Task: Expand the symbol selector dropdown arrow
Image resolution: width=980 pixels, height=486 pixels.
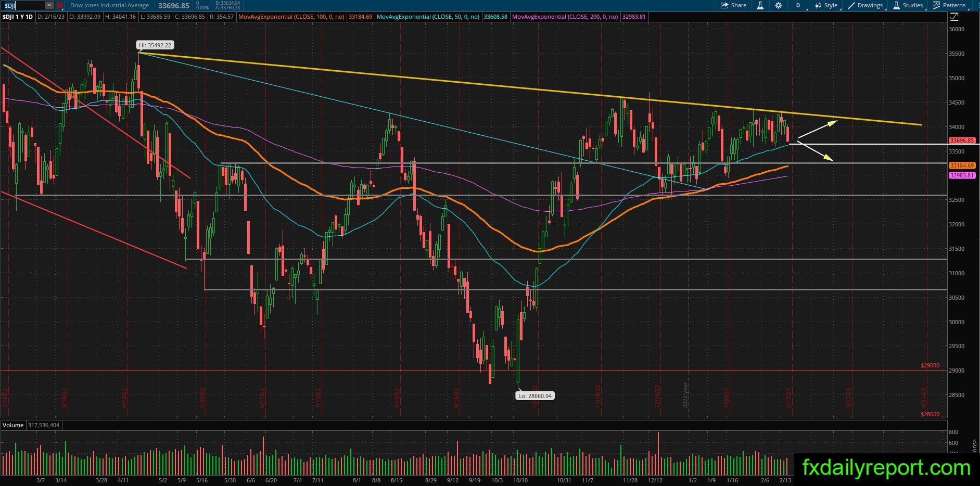Action: point(49,5)
